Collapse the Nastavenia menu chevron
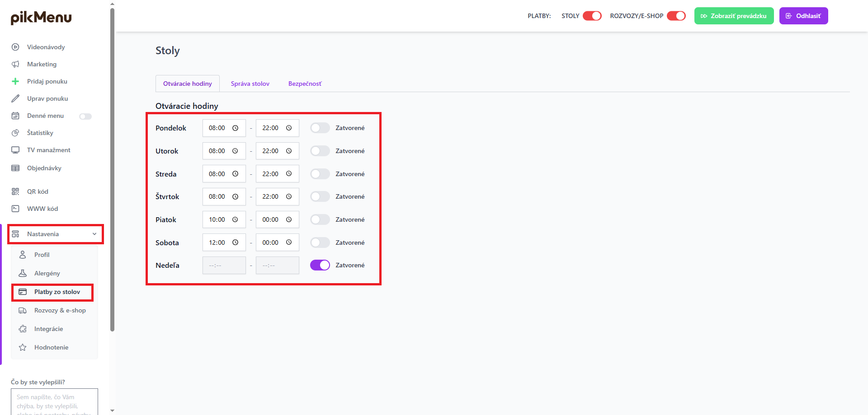 pos(94,234)
